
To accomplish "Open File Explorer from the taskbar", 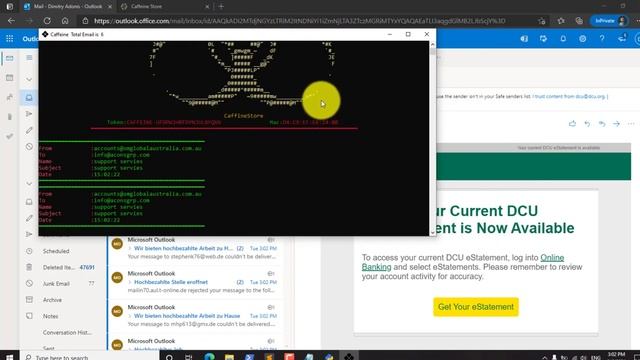I will (229, 357).
